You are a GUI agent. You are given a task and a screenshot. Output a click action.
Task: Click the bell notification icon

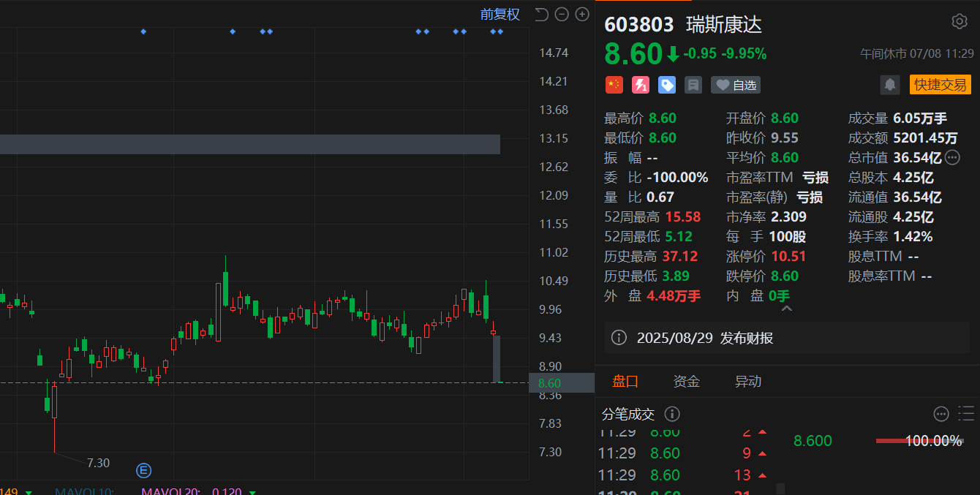tap(890, 85)
